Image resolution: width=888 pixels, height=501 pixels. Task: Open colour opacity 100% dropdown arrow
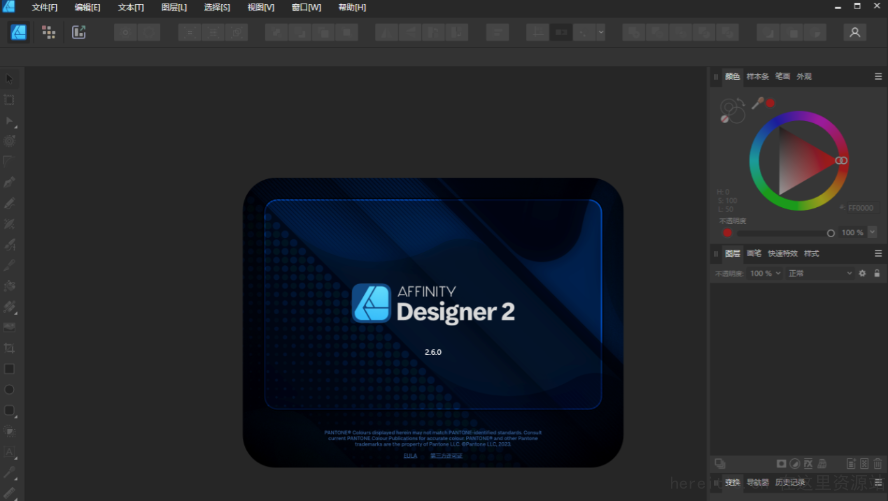click(x=872, y=232)
